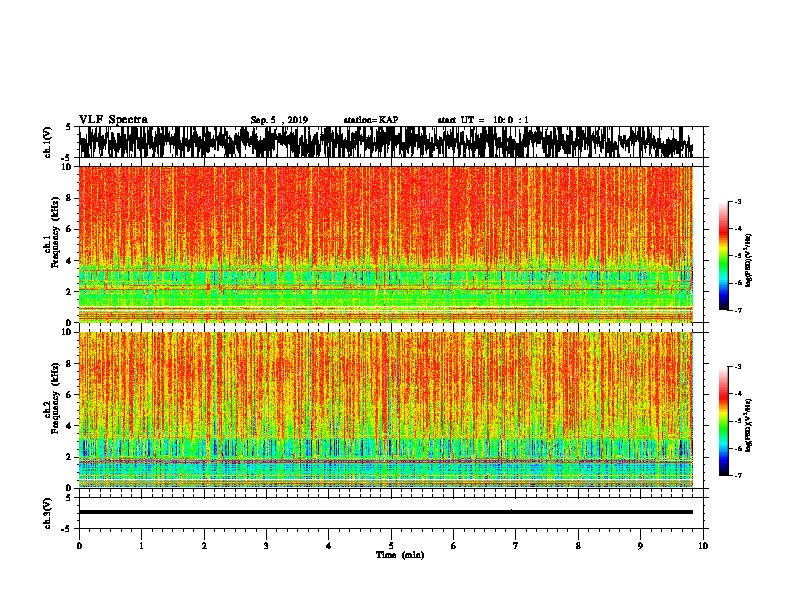Image resolution: width=792 pixels, height=612 pixels.
Task: Click the 'Time (min)' axis title
Action: pos(400,555)
